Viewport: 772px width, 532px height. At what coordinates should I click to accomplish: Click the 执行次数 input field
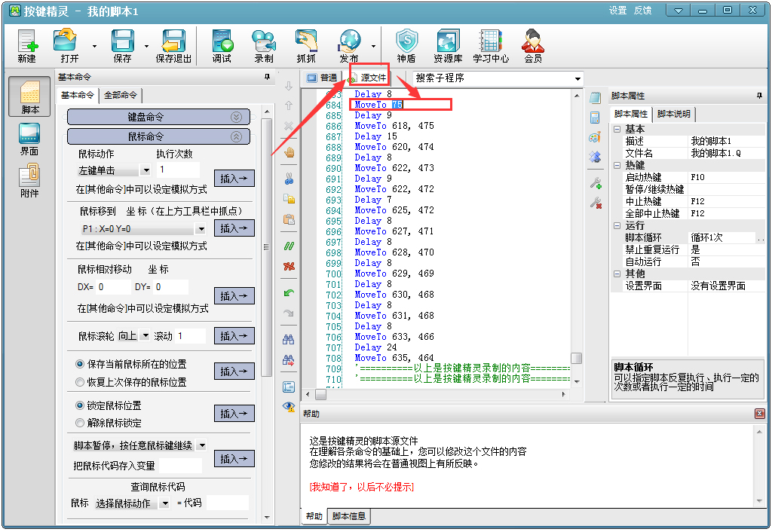click(x=178, y=170)
